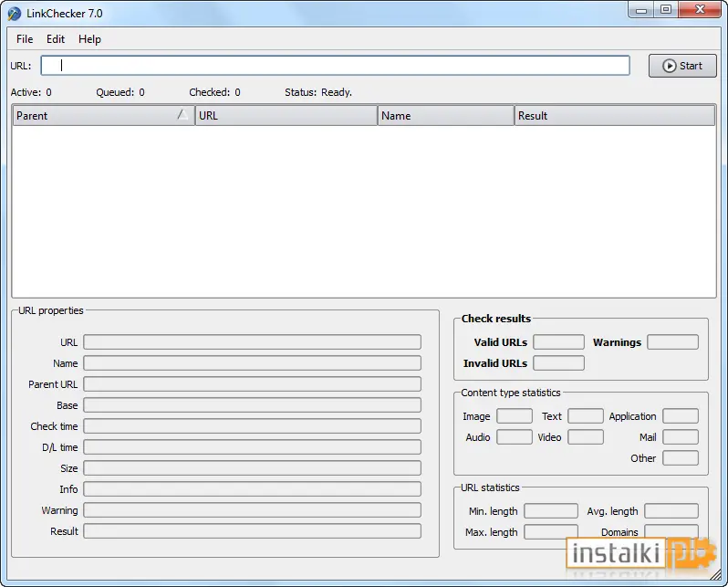Sort results by Result column header
Viewport: 728px width, 587px height.
[615, 116]
